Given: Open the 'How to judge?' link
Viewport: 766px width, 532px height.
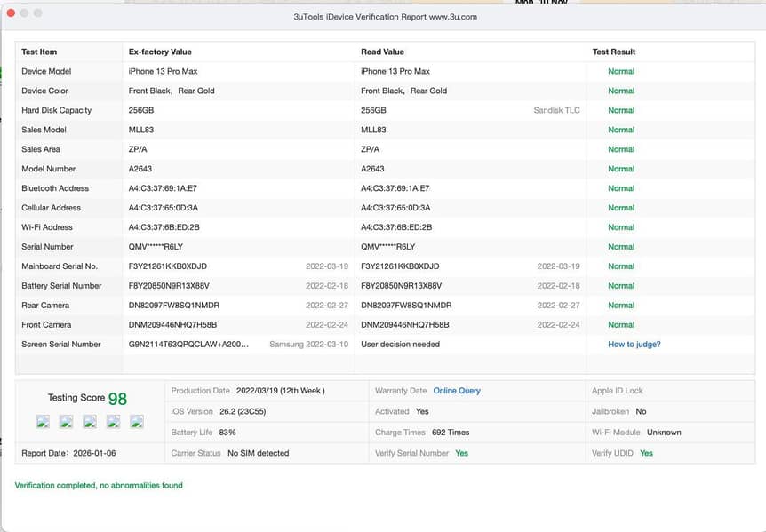Looking at the screenshot, I should tap(634, 345).
